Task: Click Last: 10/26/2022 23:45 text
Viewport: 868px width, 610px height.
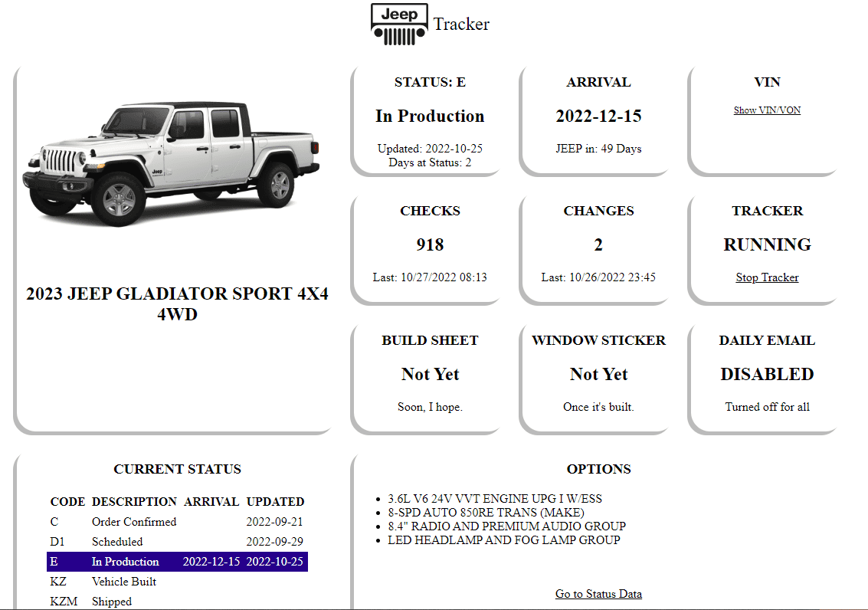Action: point(598,277)
